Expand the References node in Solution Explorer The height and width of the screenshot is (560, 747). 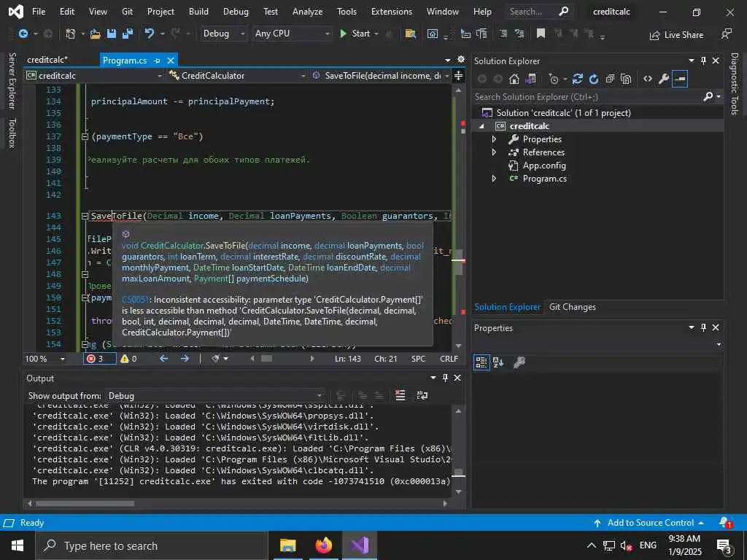pyautogui.click(x=494, y=152)
